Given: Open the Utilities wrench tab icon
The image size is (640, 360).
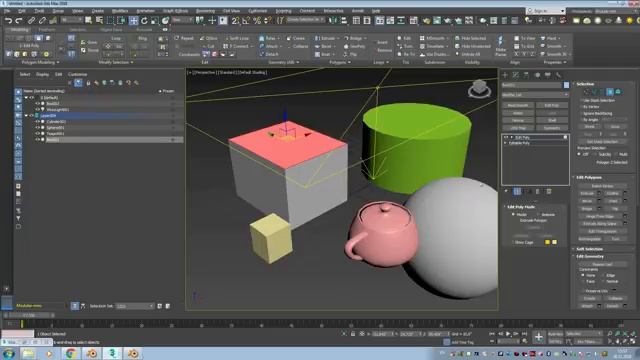Looking at the screenshot, I should pos(558,75).
